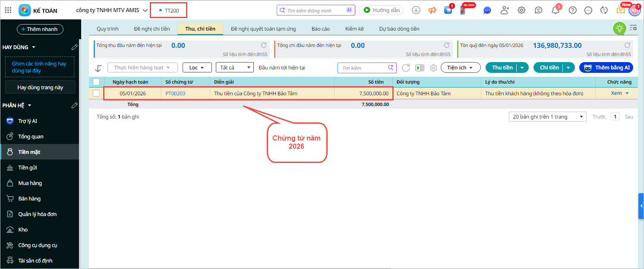Open the notifications bell
This screenshot has width=644, height=269.
click(556, 10)
